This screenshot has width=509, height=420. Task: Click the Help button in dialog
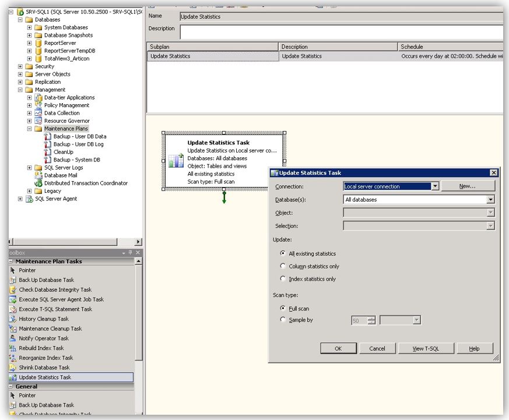(x=474, y=349)
